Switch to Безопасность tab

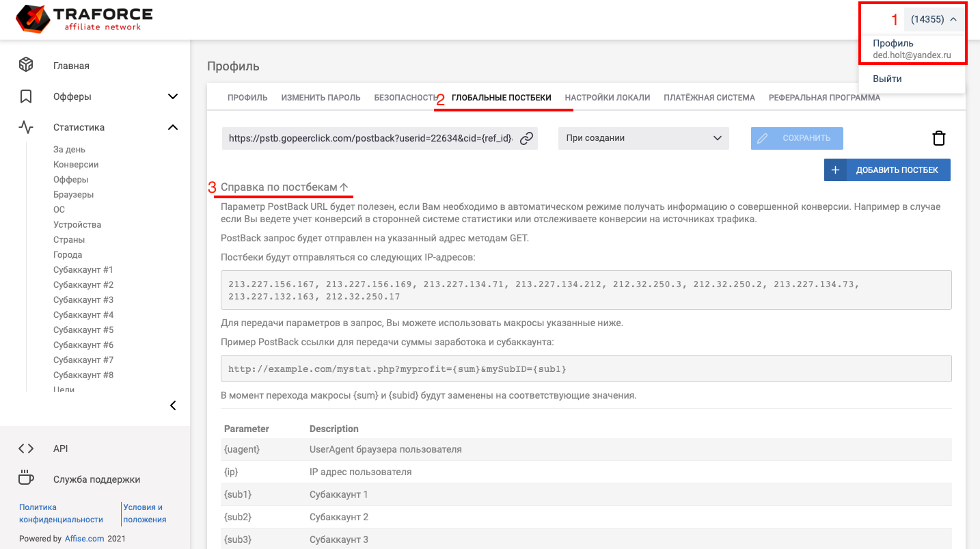pyautogui.click(x=406, y=98)
